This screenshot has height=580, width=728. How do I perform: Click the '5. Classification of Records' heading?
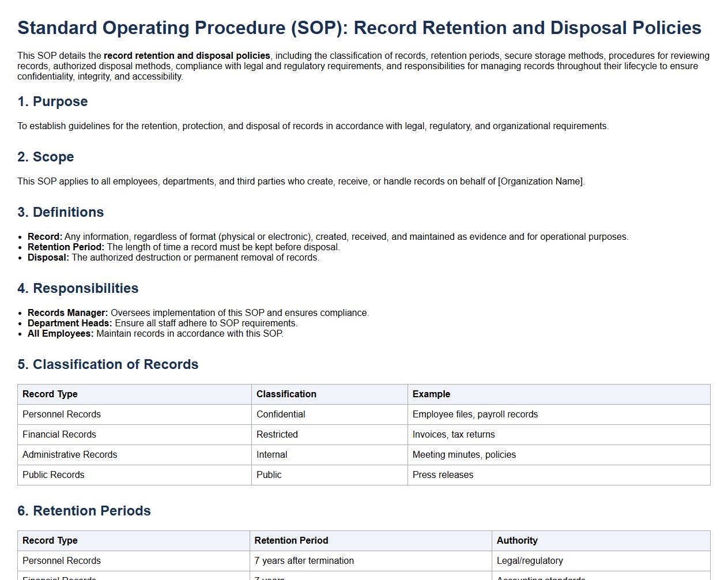click(x=108, y=364)
